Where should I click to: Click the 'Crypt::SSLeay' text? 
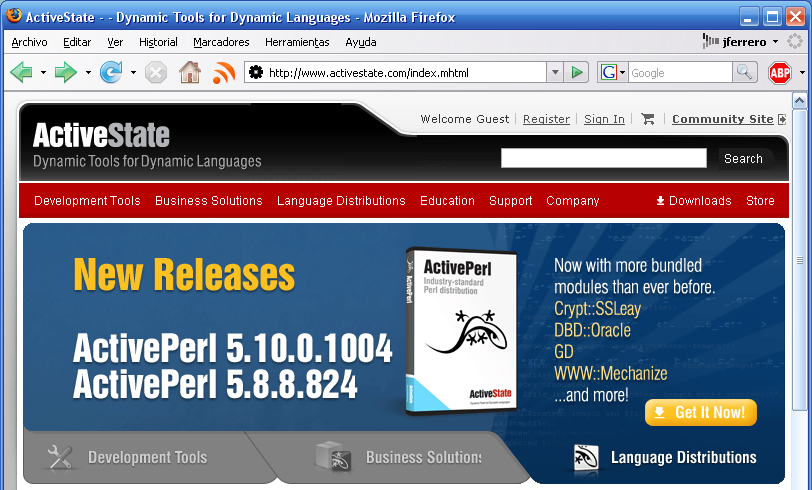(x=597, y=309)
